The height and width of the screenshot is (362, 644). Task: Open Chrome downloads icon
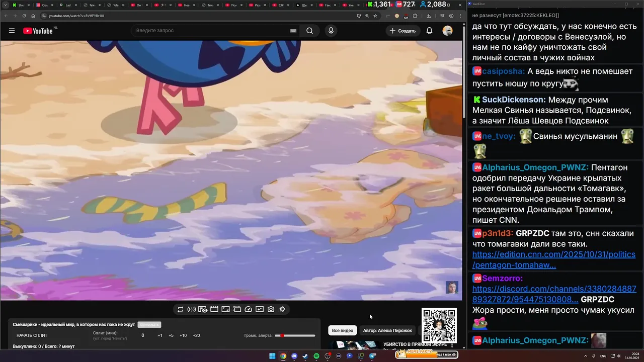[x=428, y=16]
